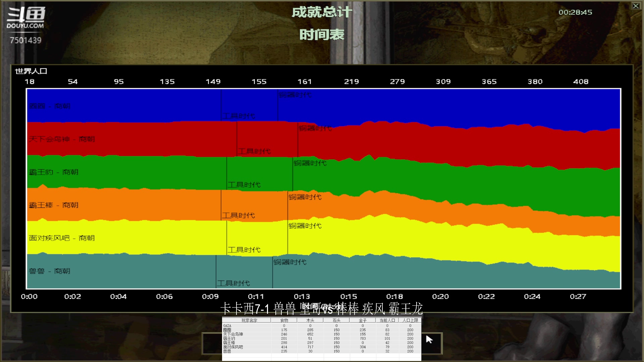
Task: Click 面对疾风吧's food value 414
Action: [x=284, y=347]
